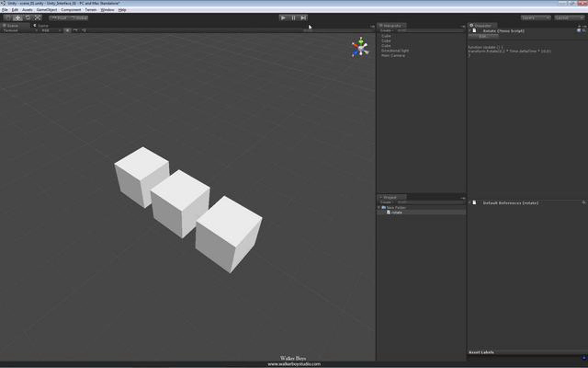Select the rotate script in Project
This screenshot has width=588, height=368.
pyautogui.click(x=421, y=212)
